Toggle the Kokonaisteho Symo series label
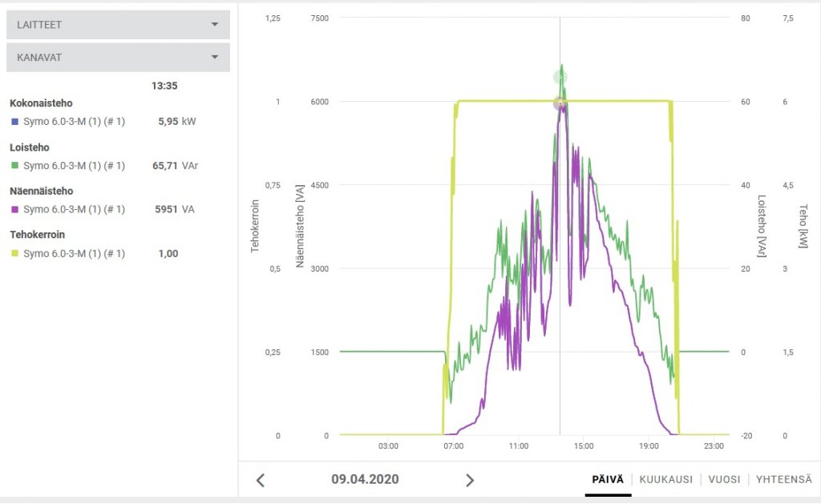 74,122
